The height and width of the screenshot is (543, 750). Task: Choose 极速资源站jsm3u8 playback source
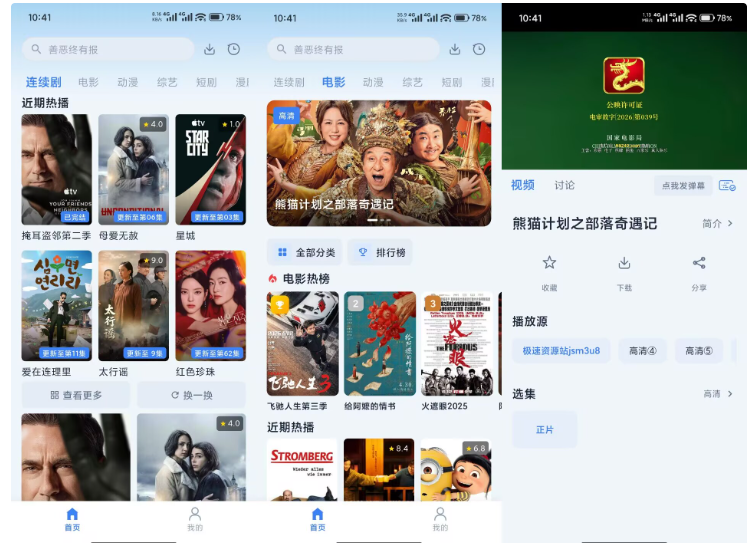click(561, 351)
